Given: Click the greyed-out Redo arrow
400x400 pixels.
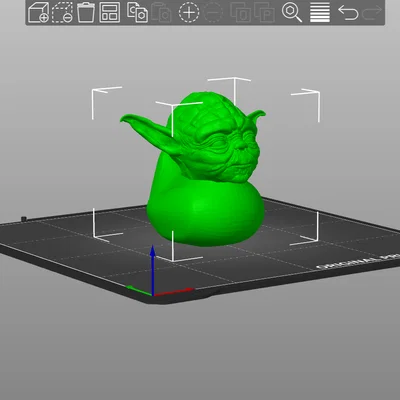Looking at the screenshot, I should click(x=371, y=12).
